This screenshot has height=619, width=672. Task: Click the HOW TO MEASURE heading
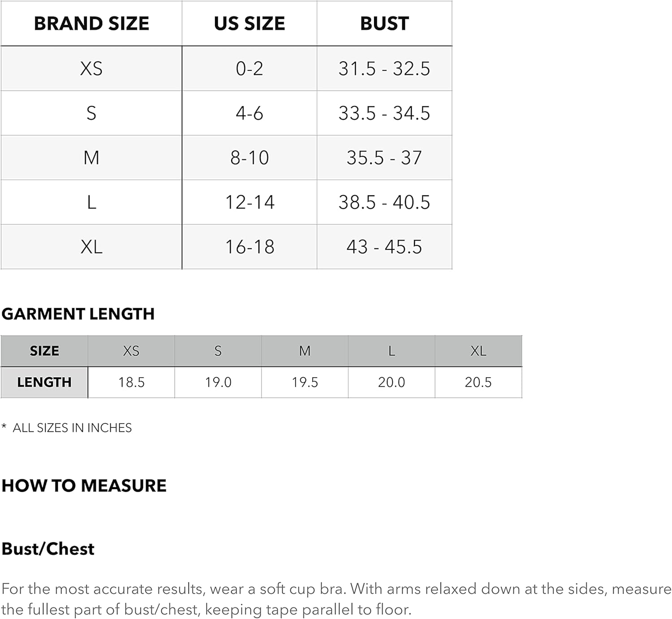84,486
